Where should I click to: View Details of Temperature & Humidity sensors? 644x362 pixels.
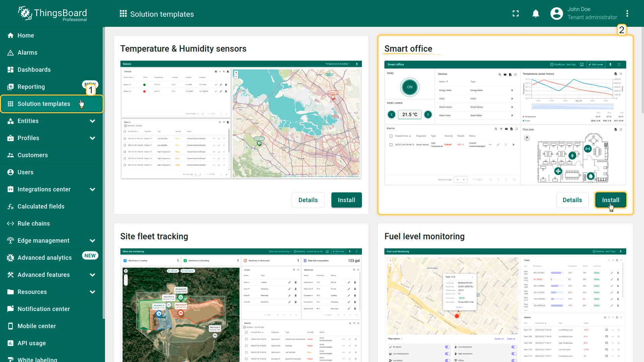click(x=308, y=200)
